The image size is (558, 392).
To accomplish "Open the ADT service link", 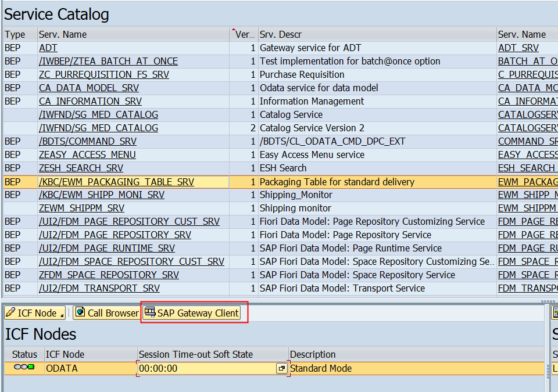I will pos(48,48).
